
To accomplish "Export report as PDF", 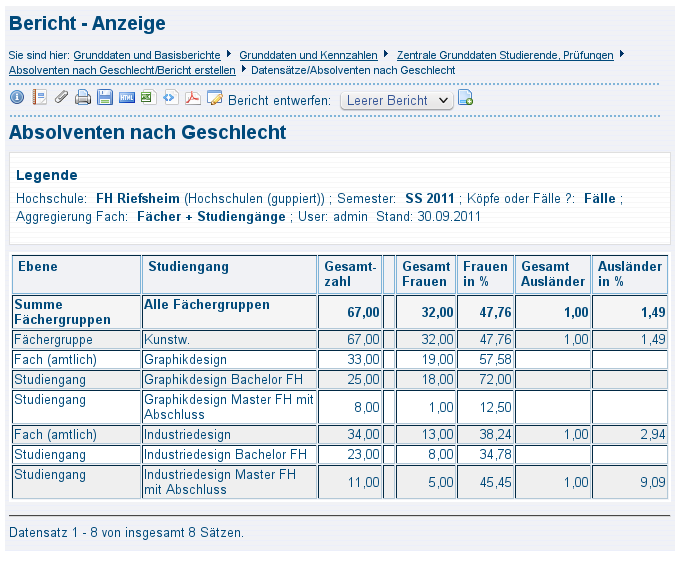I will coord(193,98).
